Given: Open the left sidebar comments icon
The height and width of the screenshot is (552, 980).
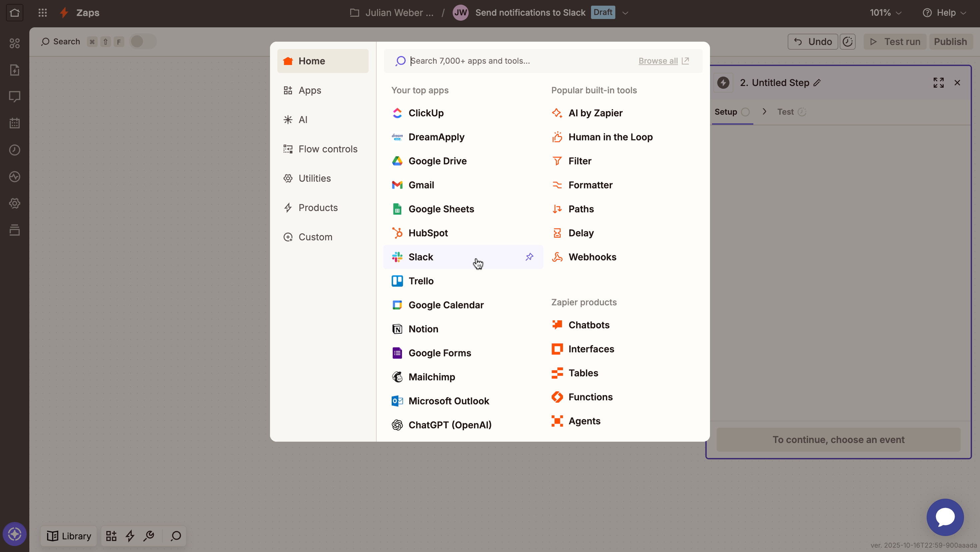Looking at the screenshot, I should tap(14, 96).
